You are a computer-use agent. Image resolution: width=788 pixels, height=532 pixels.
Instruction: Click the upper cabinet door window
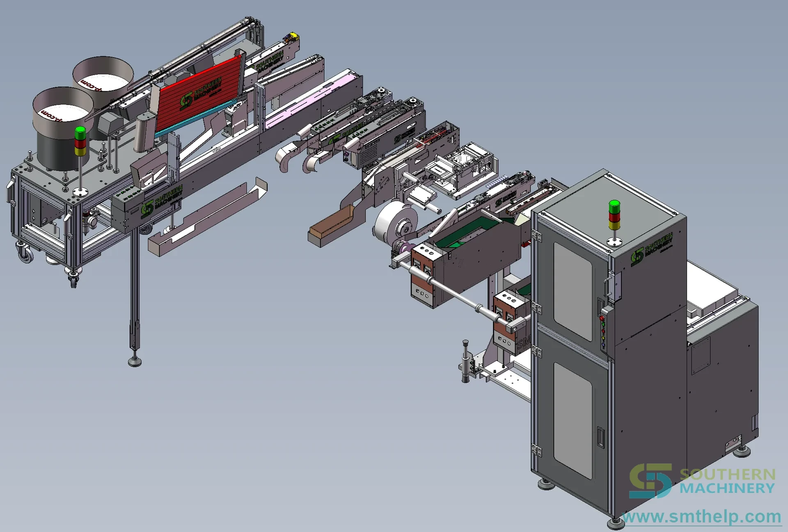tap(573, 291)
